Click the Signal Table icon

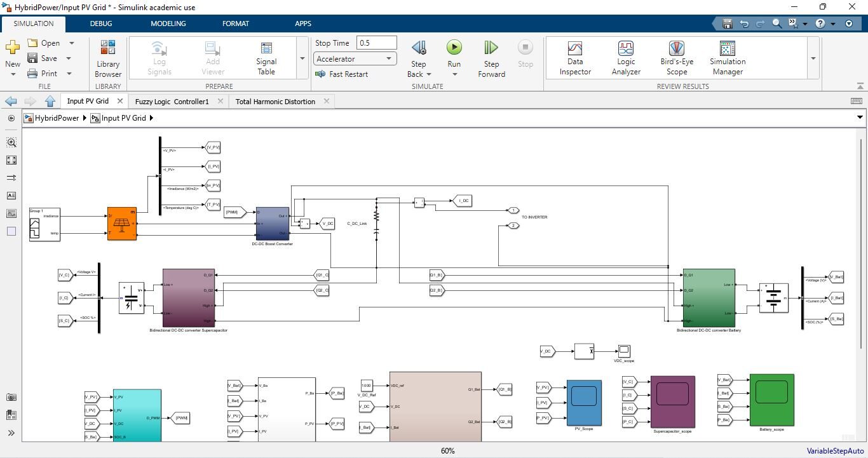pyautogui.click(x=266, y=58)
